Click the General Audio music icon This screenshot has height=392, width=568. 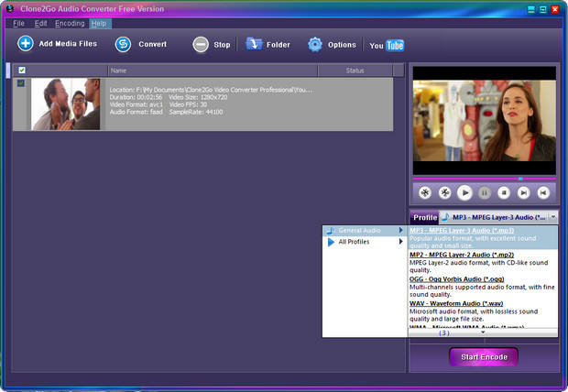pyautogui.click(x=331, y=231)
